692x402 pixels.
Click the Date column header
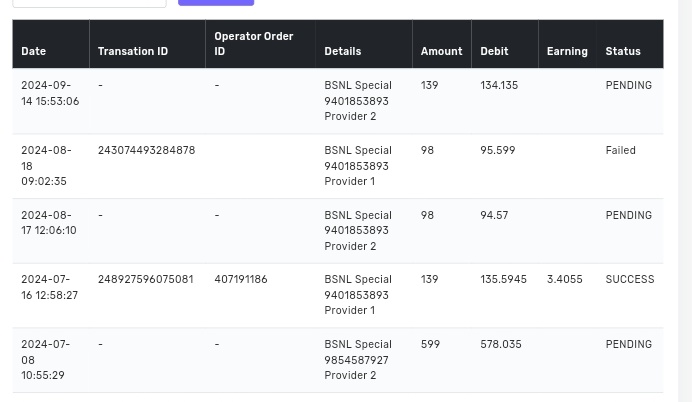pyautogui.click(x=33, y=51)
